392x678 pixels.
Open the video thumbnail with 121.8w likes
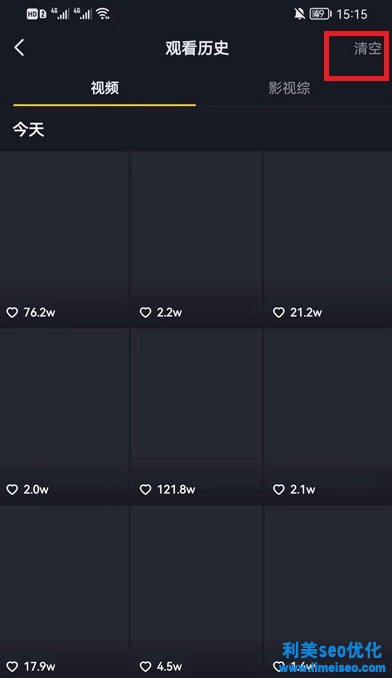click(x=197, y=416)
